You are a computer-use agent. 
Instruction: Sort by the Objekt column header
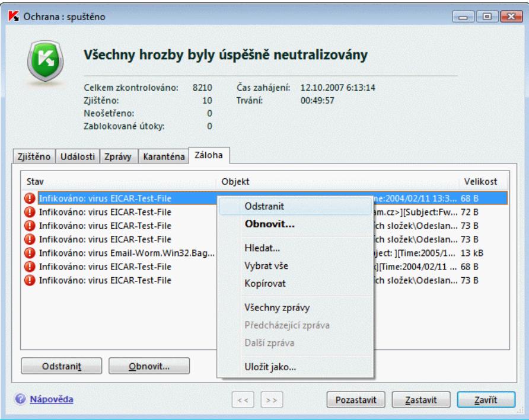click(x=337, y=182)
